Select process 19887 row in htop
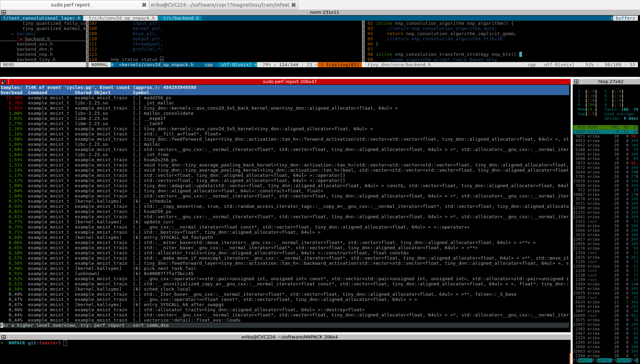 [606, 195]
